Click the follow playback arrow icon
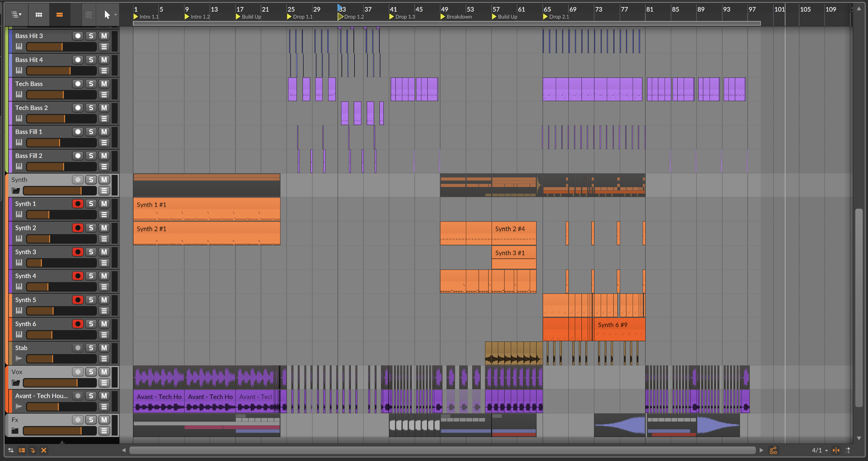The height and width of the screenshot is (461, 868). click(848, 450)
